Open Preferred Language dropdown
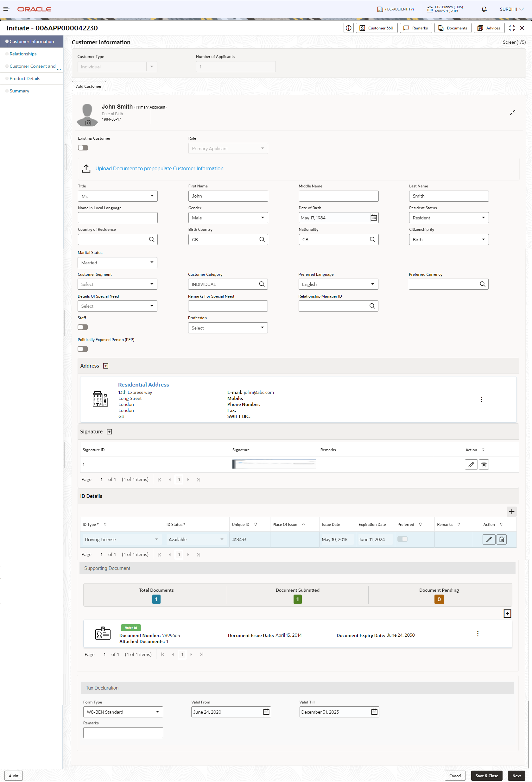The width and height of the screenshot is (532, 782). click(x=338, y=284)
